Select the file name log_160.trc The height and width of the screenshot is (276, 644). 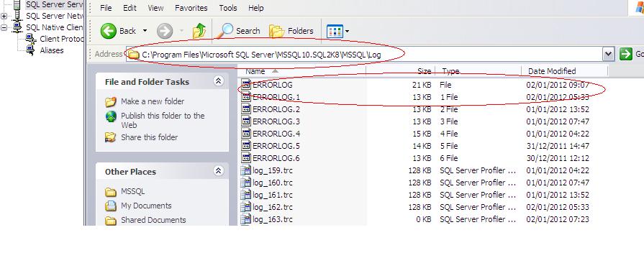coord(273,183)
